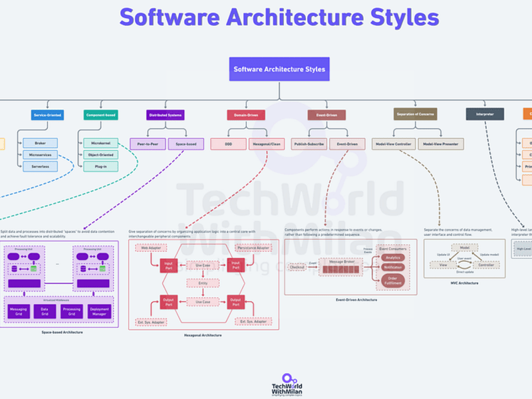
Task: Select the Checkout box
Action: tap(297, 267)
